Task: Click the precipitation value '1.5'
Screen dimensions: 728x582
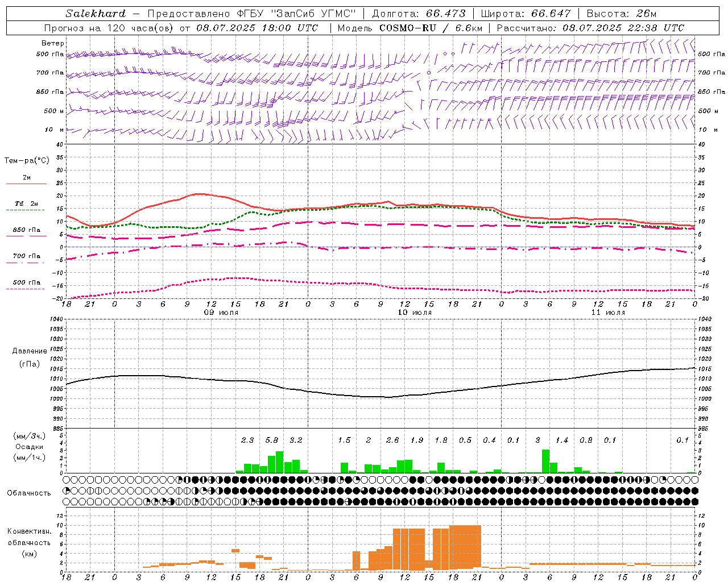Action: point(344,440)
